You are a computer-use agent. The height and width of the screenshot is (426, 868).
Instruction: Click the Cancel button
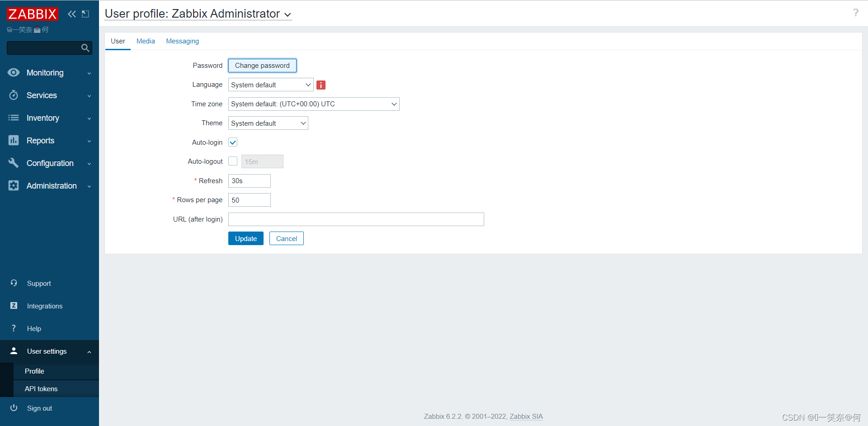tap(287, 238)
